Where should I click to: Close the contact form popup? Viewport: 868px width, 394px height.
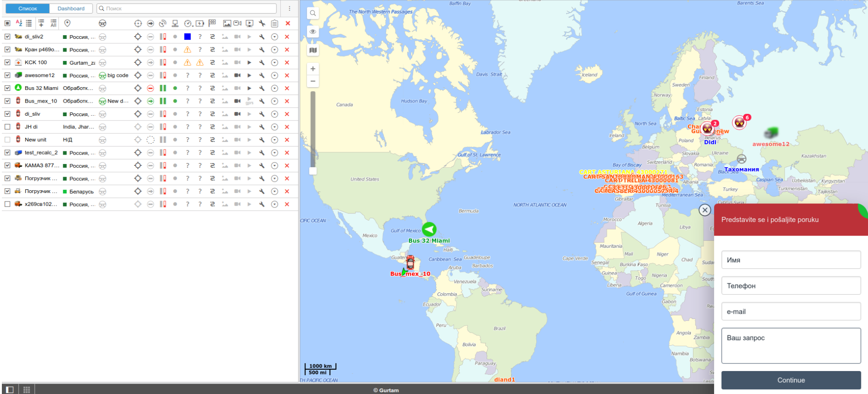705,210
